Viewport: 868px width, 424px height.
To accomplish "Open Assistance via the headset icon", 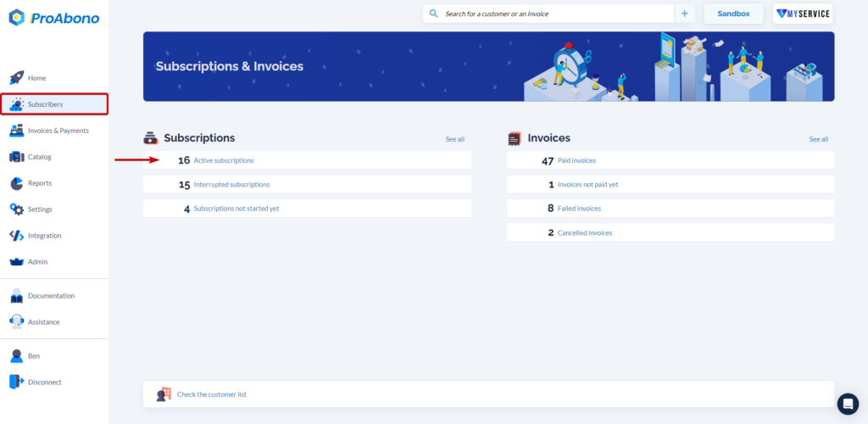I will 17,321.
